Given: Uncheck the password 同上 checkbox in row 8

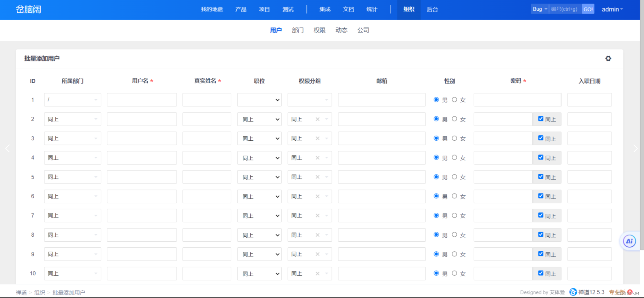Looking at the screenshot, I should tap(541, 234).
